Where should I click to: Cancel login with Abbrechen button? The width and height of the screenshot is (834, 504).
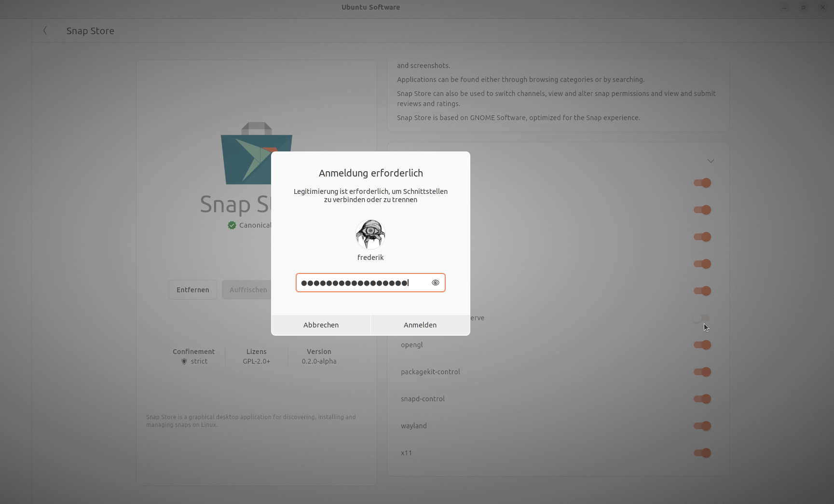point(321,325)
